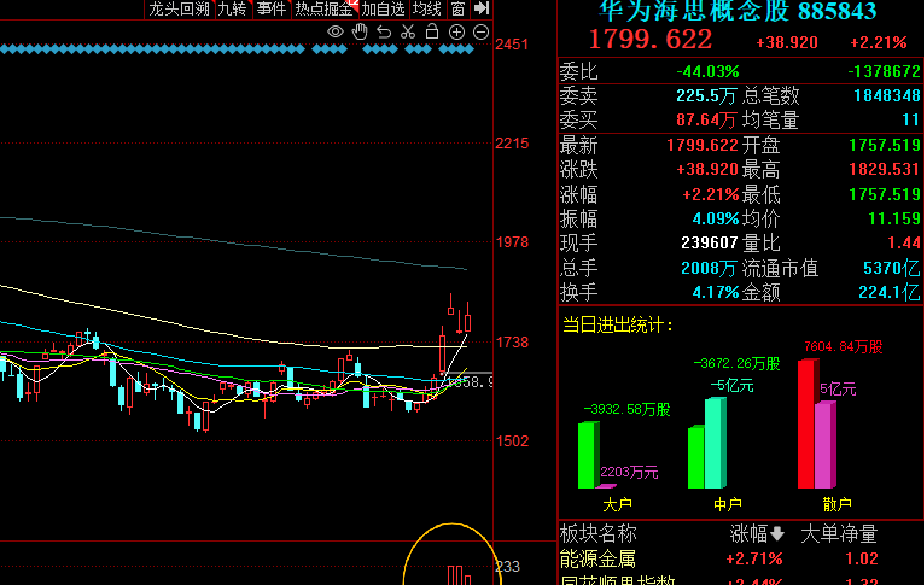Viewport: 924px width, 585px height.
Task: Click the 7604.84万股 label above 散户
Action: (843, 347)
